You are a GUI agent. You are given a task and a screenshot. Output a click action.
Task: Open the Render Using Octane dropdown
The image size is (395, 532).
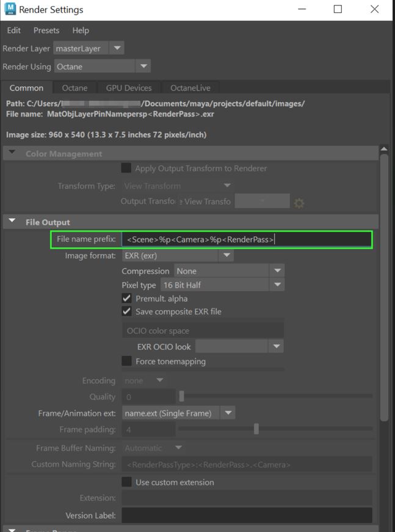(103, 66)
